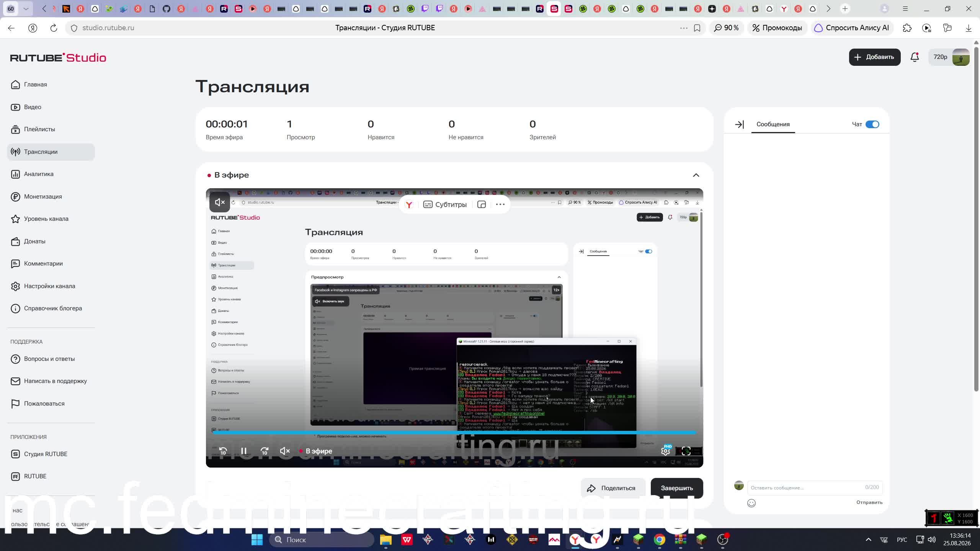980x551 pixels.
Task: Open the address bar three-dots menu
Action: pos(684,28)
